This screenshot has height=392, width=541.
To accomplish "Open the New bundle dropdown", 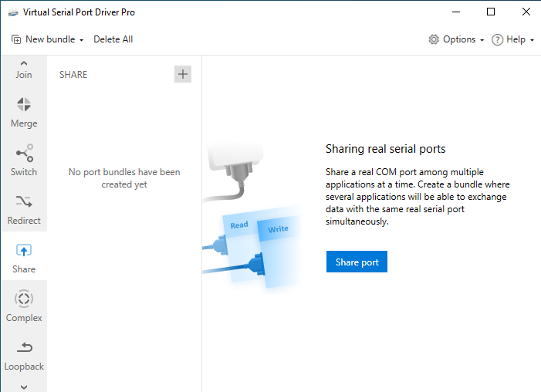I will click(x=47, y=39).
